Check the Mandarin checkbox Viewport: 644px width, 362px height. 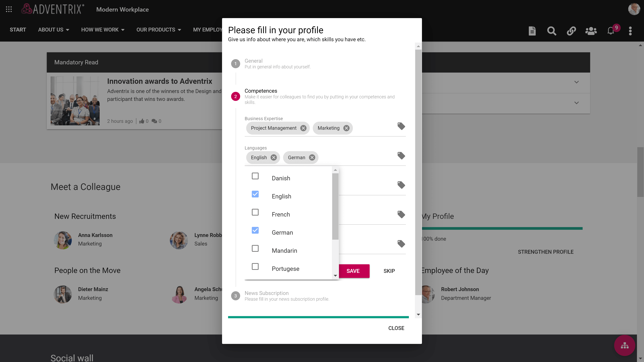(x=255, y=248)
